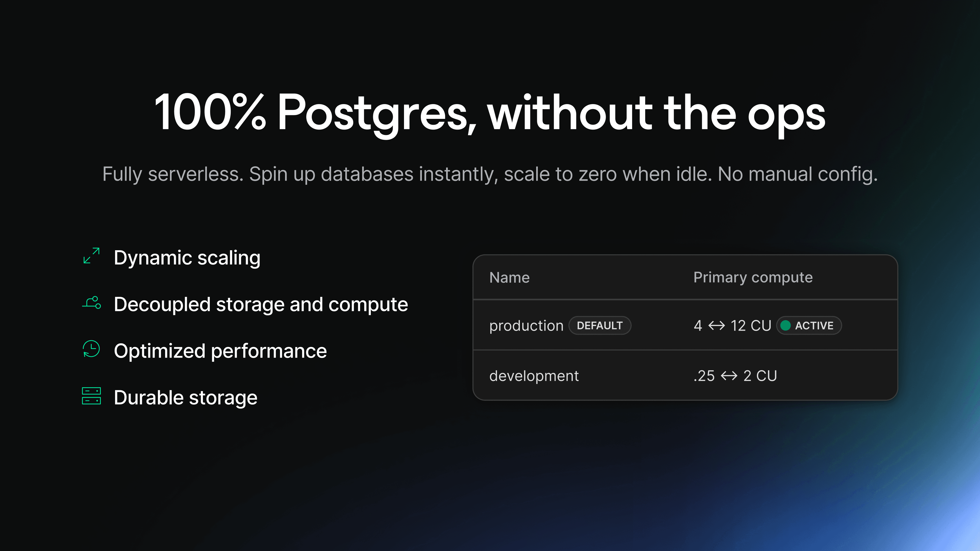
Task: Click the ACTIVE status badge
Action: 809,325
